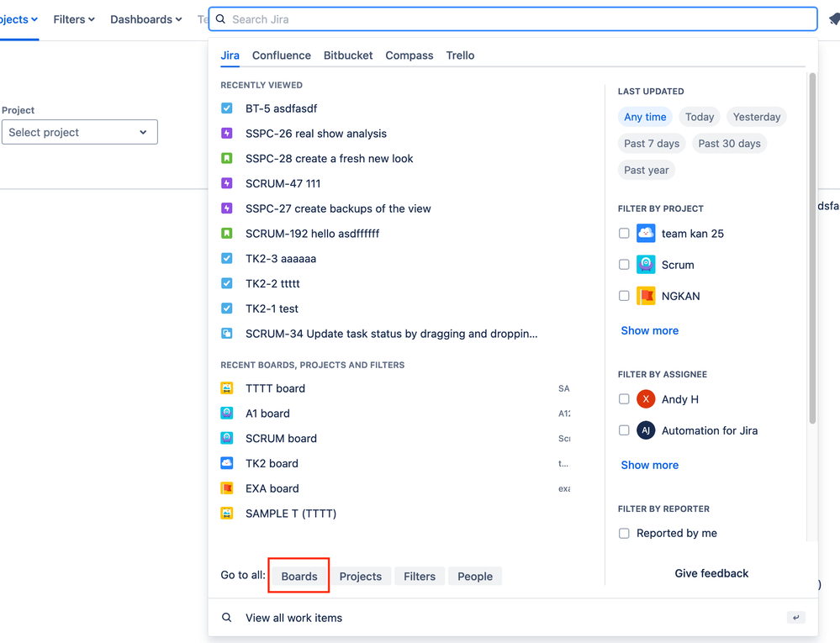The height and width of the screenshot is (643, 840).
Task: Select the Any time filter chip
Action: tap(645, 117)
